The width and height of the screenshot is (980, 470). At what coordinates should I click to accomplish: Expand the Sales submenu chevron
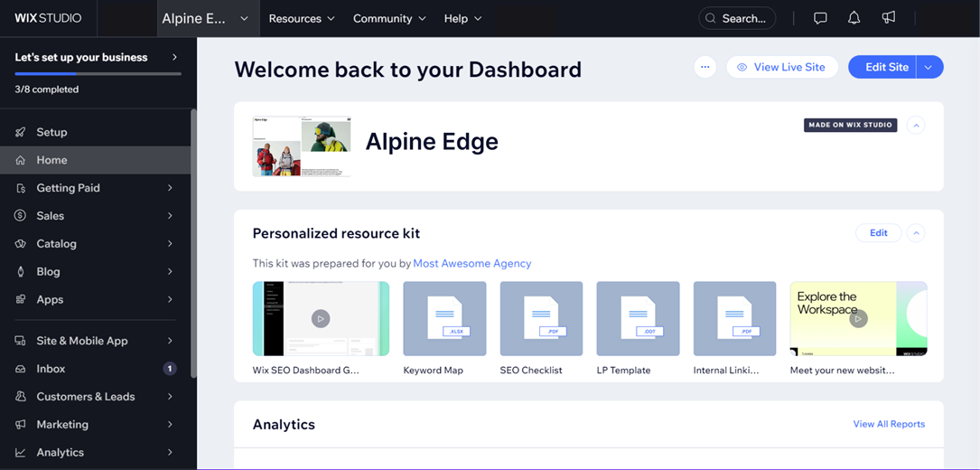[x=170, y=216]
